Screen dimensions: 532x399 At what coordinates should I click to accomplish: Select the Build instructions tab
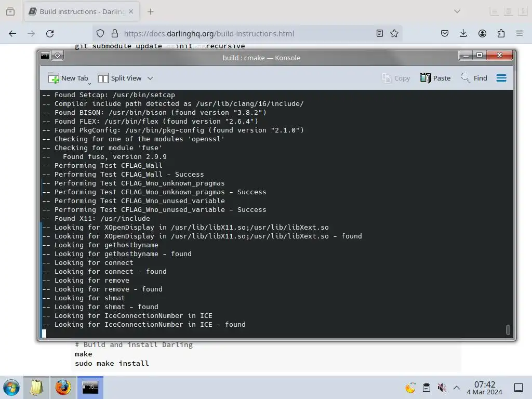pos(82,11)
